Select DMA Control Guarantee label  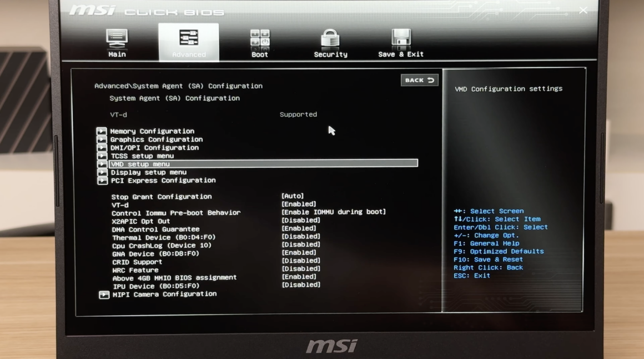[155, 230]
